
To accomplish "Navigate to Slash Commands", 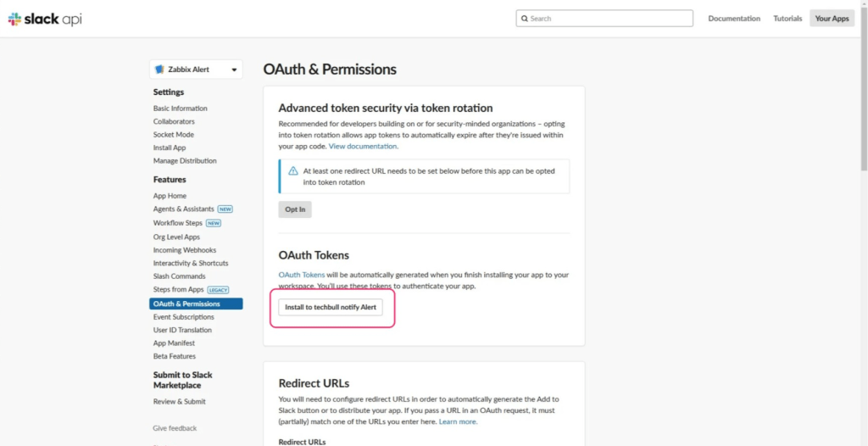I will pos(179,276).
